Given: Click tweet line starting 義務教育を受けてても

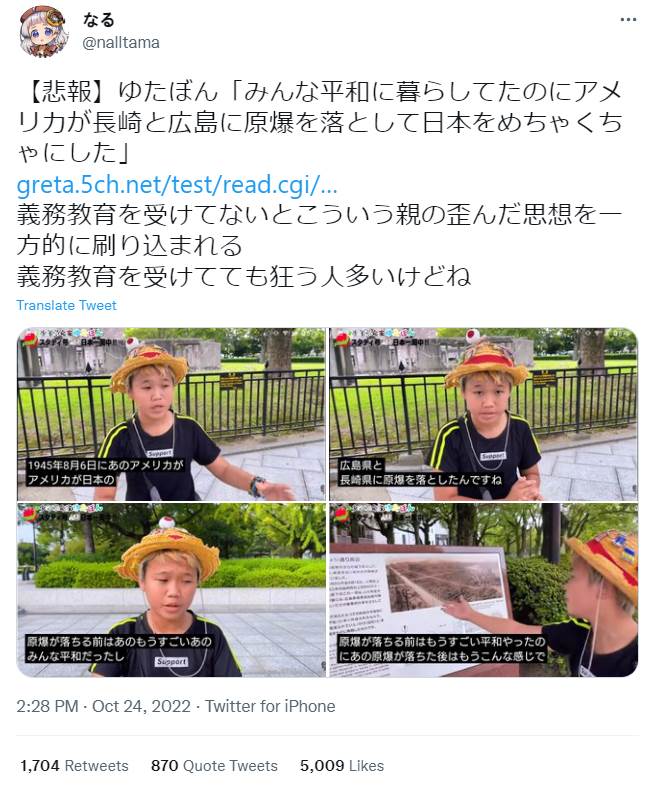Looking at the screenshot, I should [x=244, y=276].
